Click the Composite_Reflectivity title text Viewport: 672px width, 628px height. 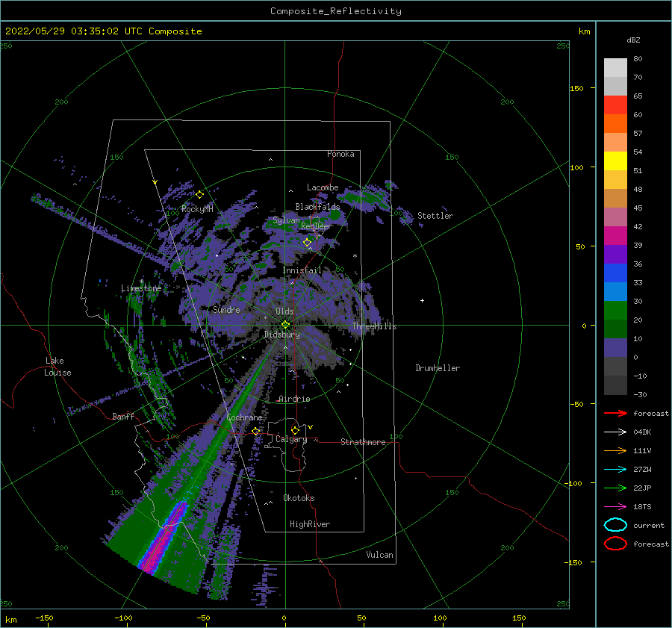point(336,11)
